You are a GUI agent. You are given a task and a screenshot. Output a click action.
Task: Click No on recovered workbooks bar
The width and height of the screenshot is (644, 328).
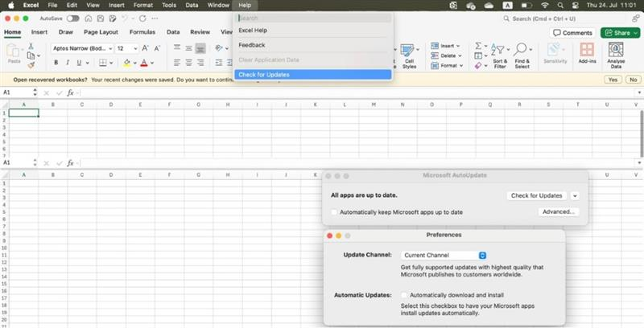tap(634, 80)
